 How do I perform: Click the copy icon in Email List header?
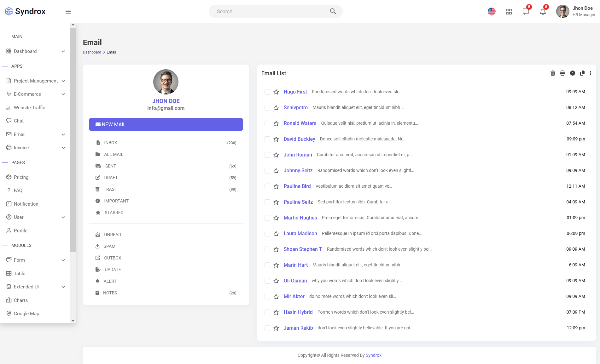click(582, 73)
